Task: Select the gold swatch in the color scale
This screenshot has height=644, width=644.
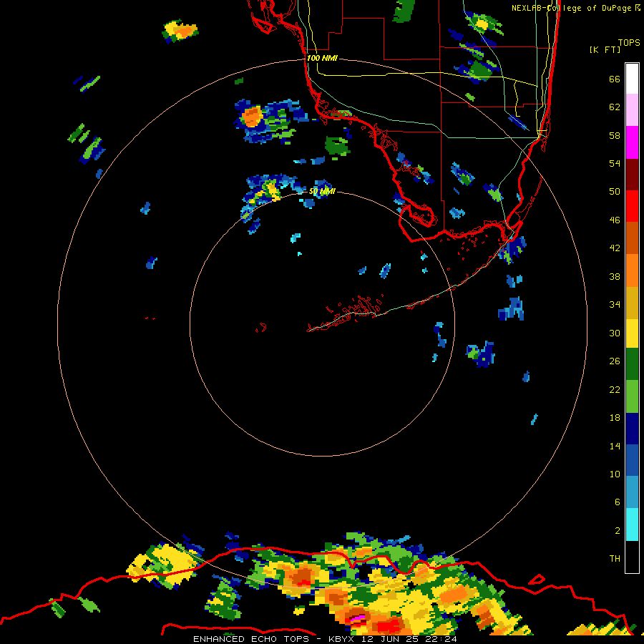Action: (x=632, y=302)
